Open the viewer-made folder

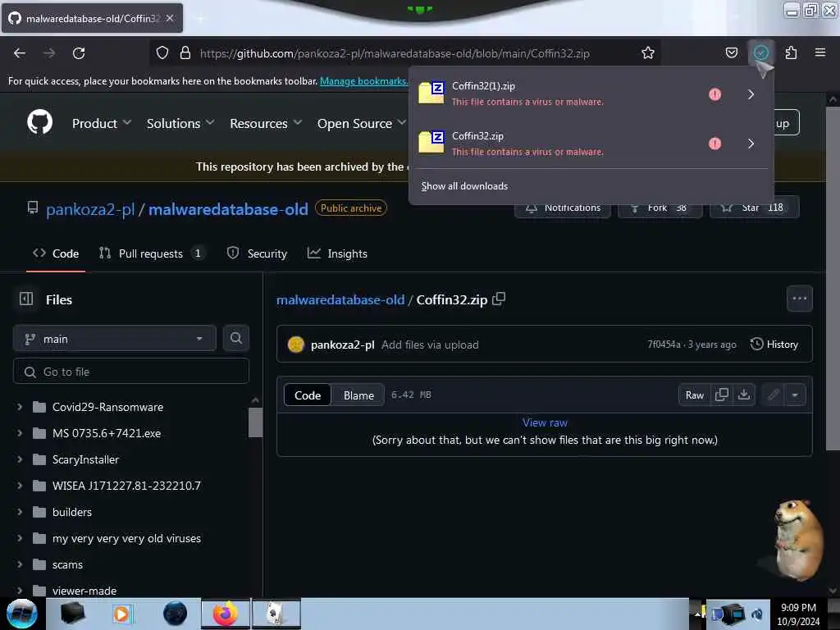point(84,591)
